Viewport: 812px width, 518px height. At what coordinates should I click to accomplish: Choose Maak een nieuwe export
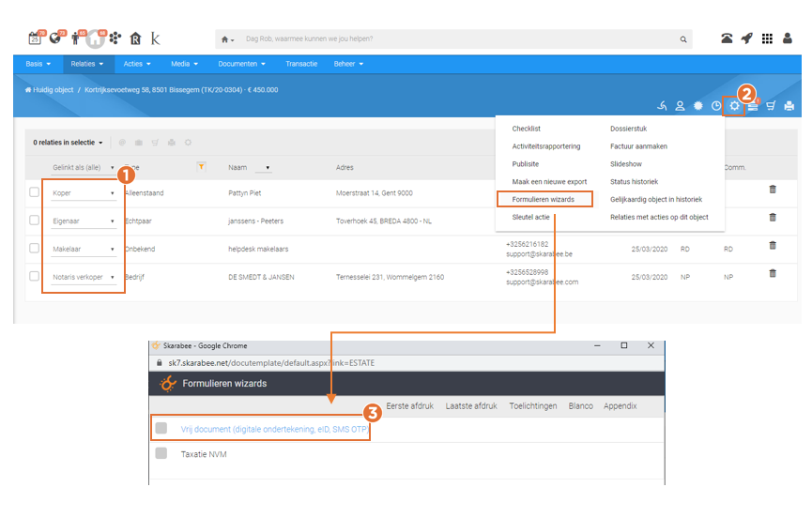pos(549,182)
